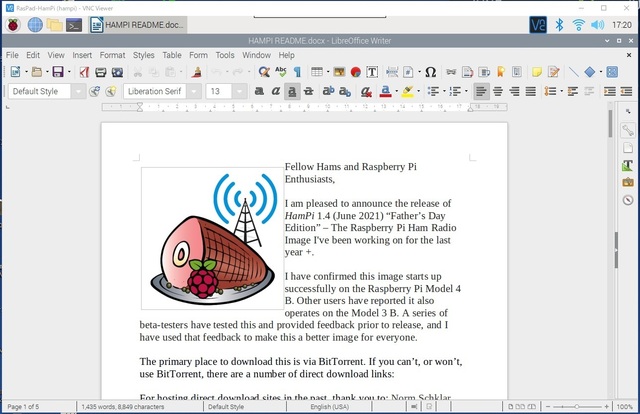Open the New document dropdown arrow
Viewport: 640px width, 414px height.
[x=26, y=72]
